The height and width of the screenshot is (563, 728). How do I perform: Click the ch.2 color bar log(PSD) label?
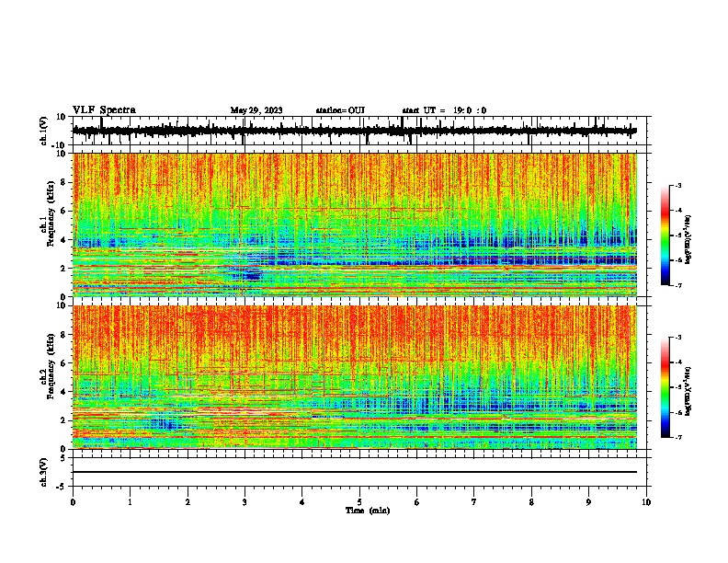point(688,391)
